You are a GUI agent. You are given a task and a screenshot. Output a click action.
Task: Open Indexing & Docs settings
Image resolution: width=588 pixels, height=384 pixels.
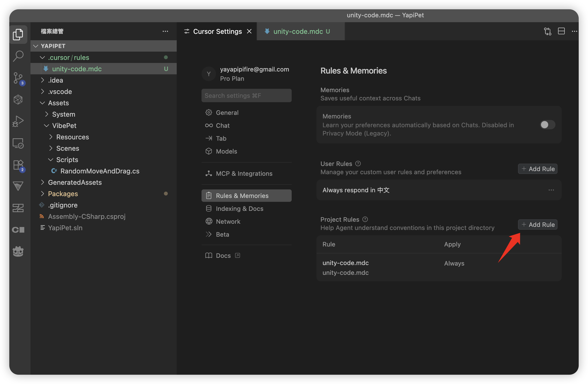click(246, 209)
